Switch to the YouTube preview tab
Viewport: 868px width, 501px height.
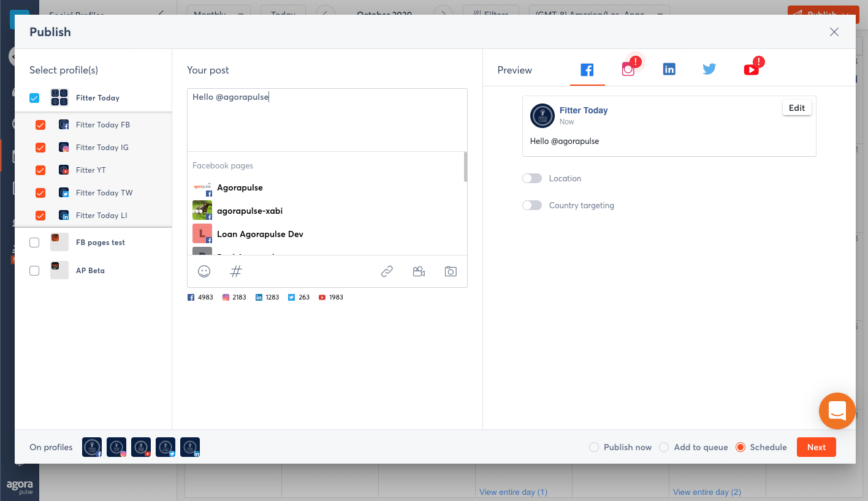[x=752, y=70]
